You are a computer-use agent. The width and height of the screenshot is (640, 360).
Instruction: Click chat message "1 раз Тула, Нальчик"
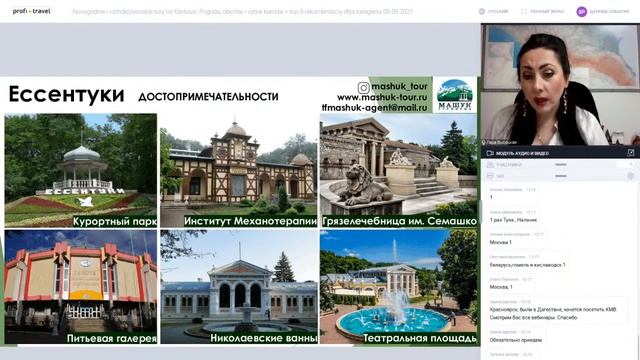[x=513, y=220]
